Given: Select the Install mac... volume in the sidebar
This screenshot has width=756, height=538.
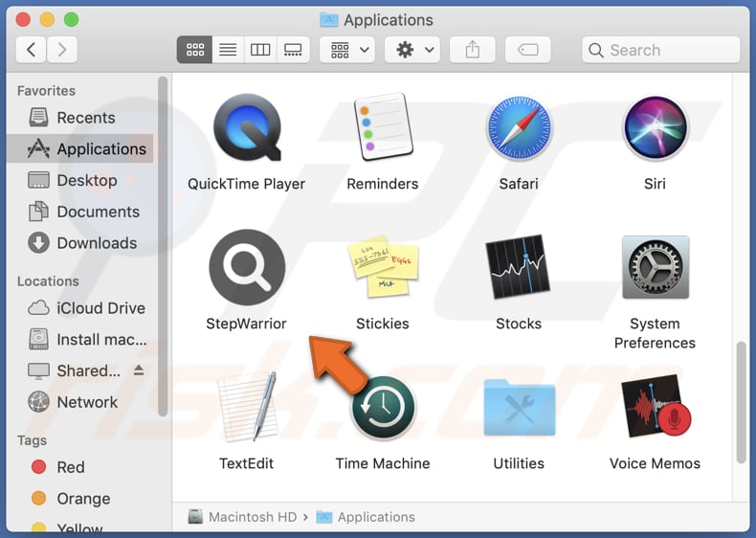Looking at the screenshot, I should click(x=80, y=339).
